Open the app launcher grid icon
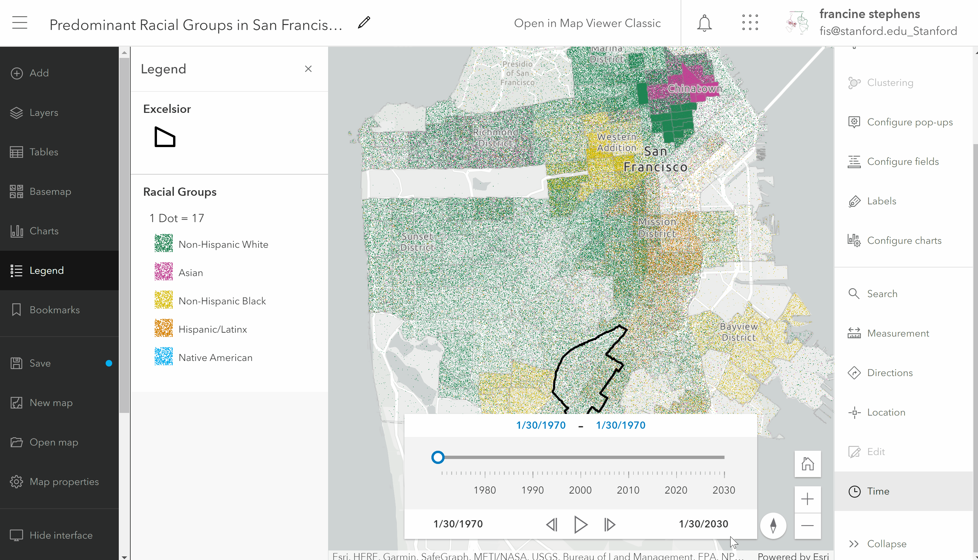The height and width of the screenshot is (560, 978). pyautogui.click(x=750, y=23)
